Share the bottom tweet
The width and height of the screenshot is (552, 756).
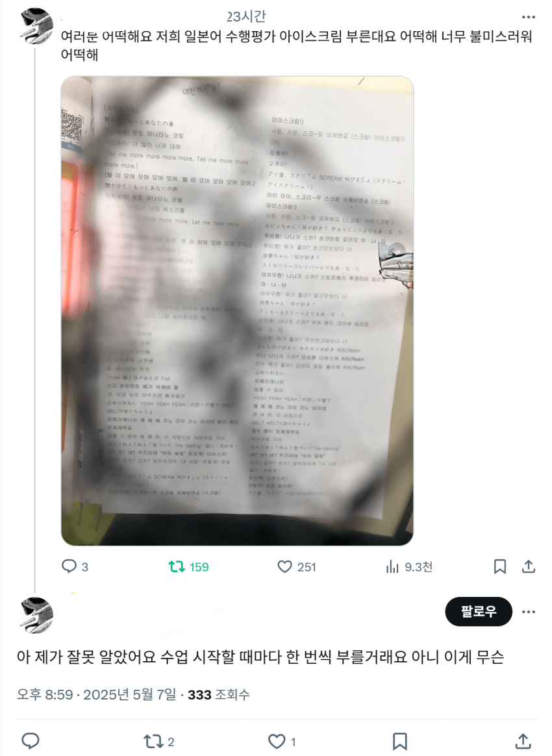(x=523, y=741)
